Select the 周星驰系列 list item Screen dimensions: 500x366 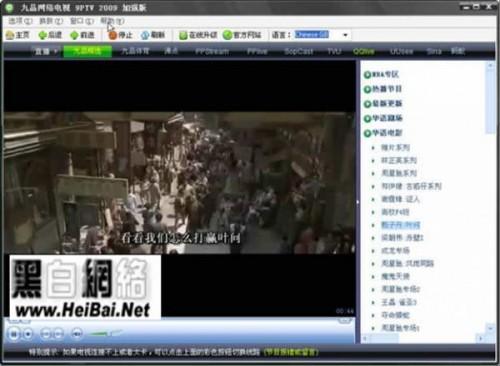(x=399, y=173)
